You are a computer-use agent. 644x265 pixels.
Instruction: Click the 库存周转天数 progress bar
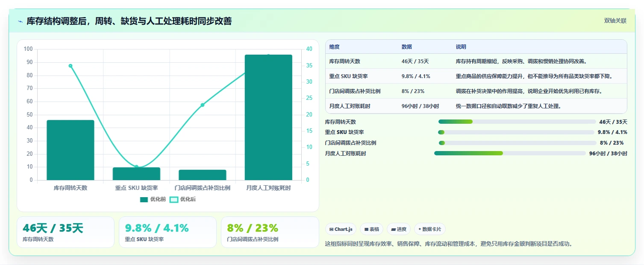[517, 122]
